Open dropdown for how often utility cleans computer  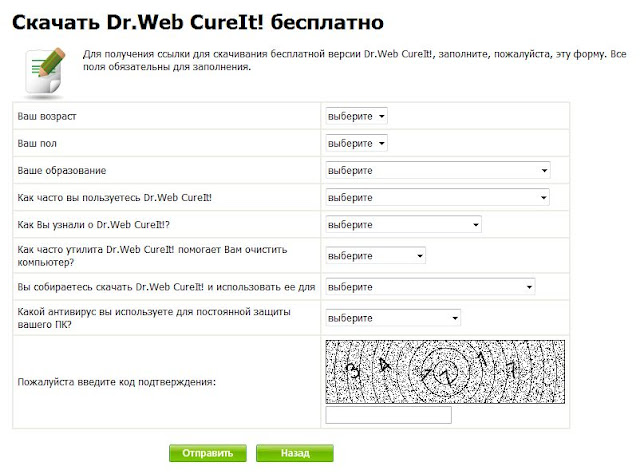tap(376, 256)
